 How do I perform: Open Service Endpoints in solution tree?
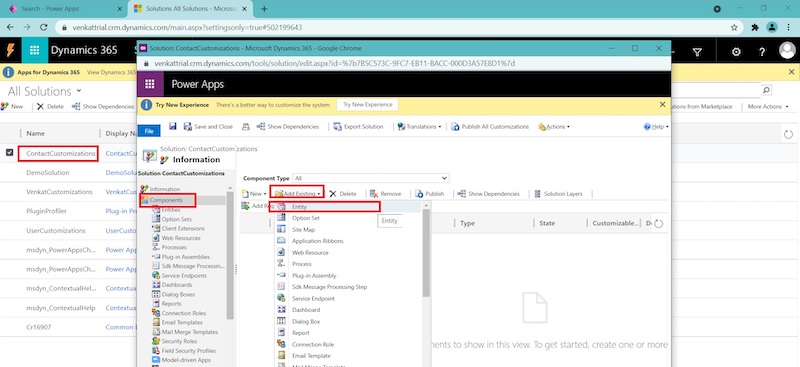coord(184,276)
